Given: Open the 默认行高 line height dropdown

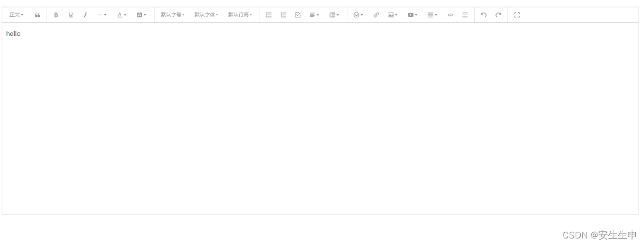Looking at the screenshot, I should click(x=240, y=15).
